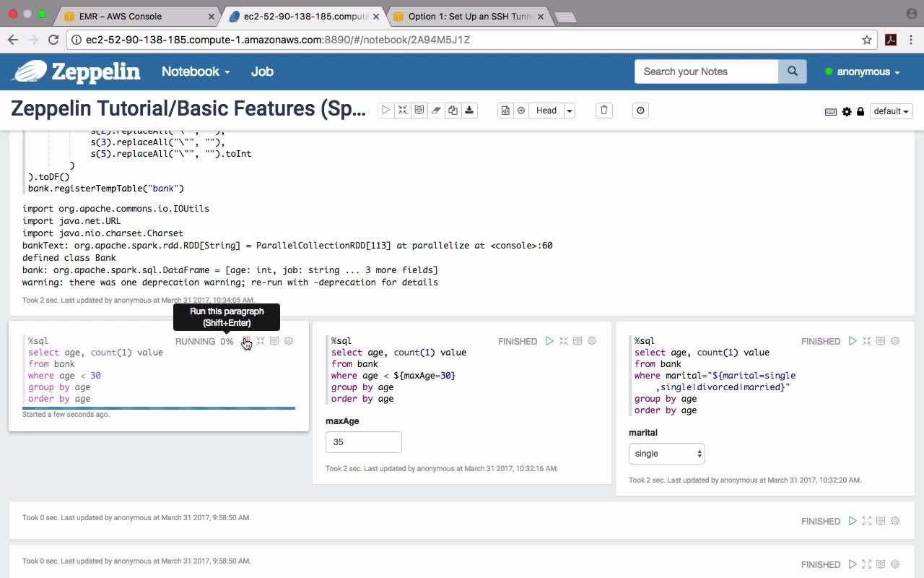Image resolution: width=924 pixels, height=578 pixels.
Task: Go to the Job page
Action: [262, 72]
